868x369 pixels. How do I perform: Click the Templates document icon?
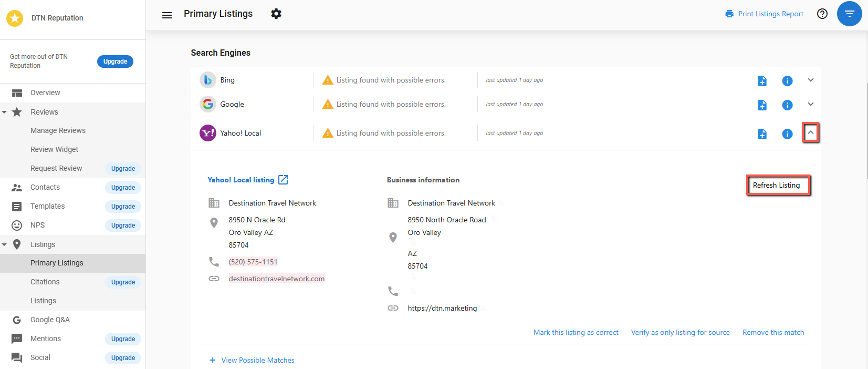[17, 207]
